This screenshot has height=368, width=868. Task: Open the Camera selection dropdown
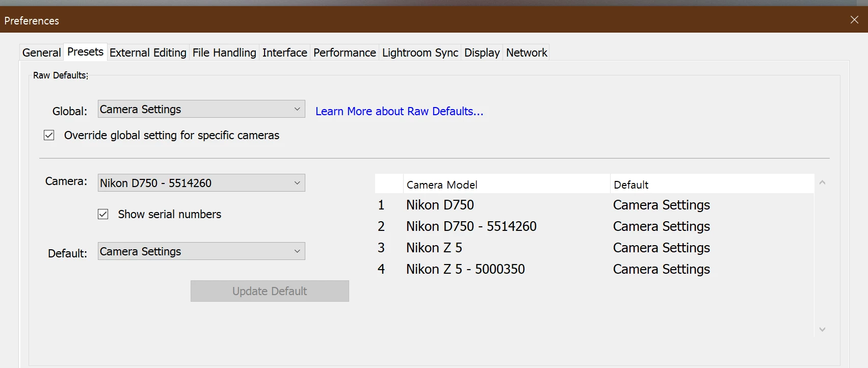coord(201,183)
